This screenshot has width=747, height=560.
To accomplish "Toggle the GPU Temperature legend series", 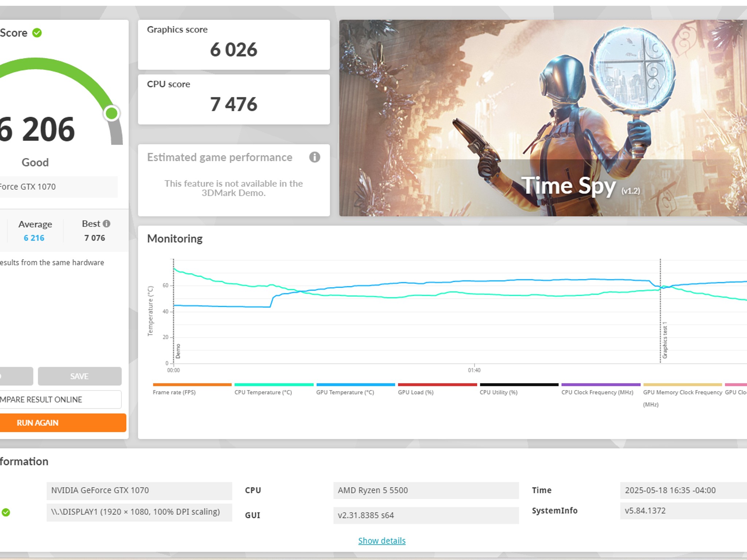I will (345, 392).
